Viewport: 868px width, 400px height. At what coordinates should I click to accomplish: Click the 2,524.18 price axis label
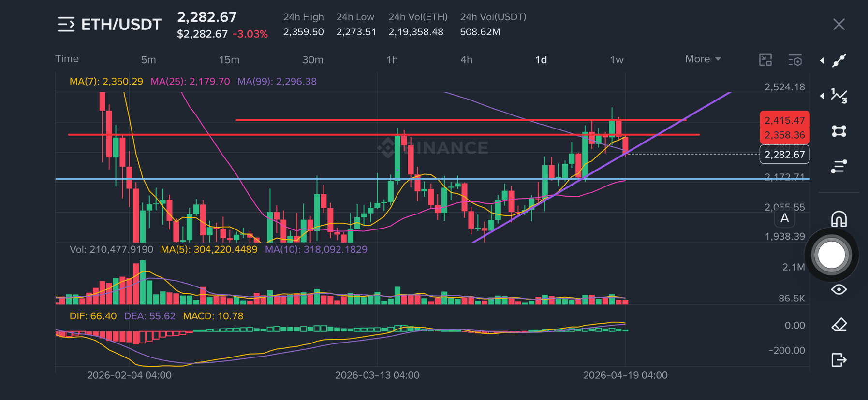(x=784, y=87)
